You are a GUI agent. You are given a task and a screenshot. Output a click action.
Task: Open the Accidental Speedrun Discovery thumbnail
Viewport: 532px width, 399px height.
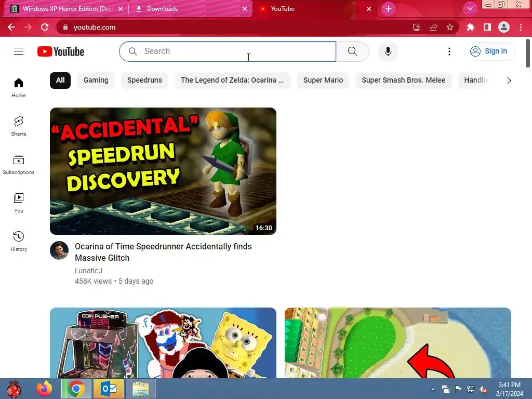click(163, 171)
